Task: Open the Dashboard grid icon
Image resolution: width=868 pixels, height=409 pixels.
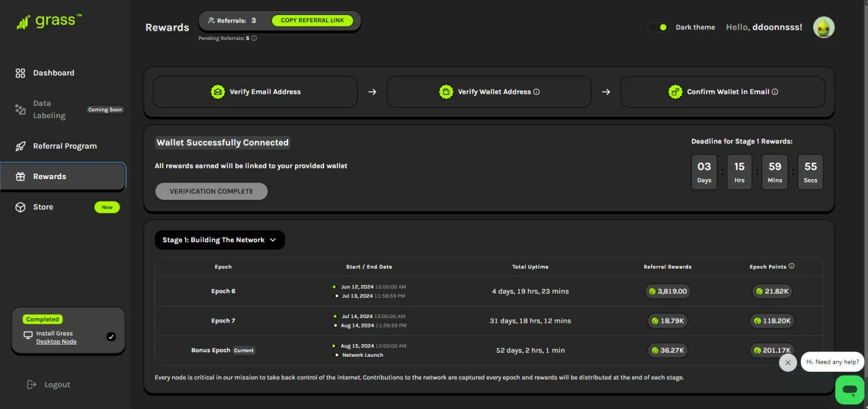Action: [x=20, y=73]
